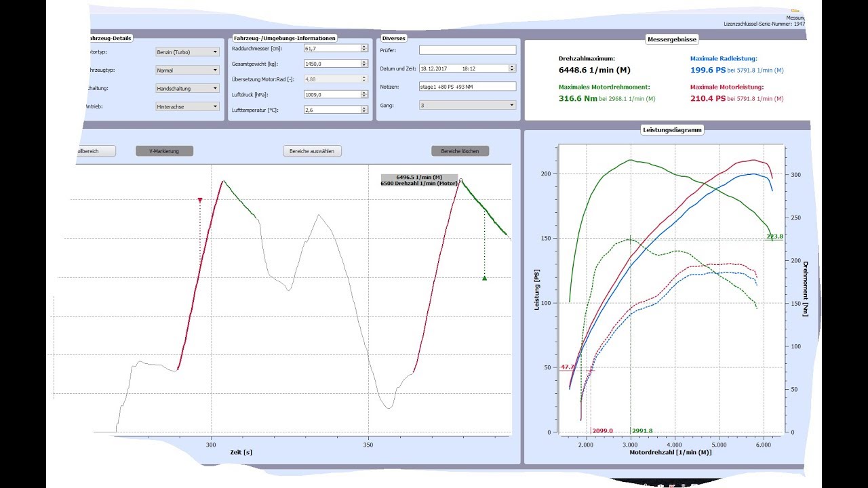Click the Raddurchmesser spinner arrows
Image resolution: width=868 pixels, height=488 pixels.
pos(364,48)
